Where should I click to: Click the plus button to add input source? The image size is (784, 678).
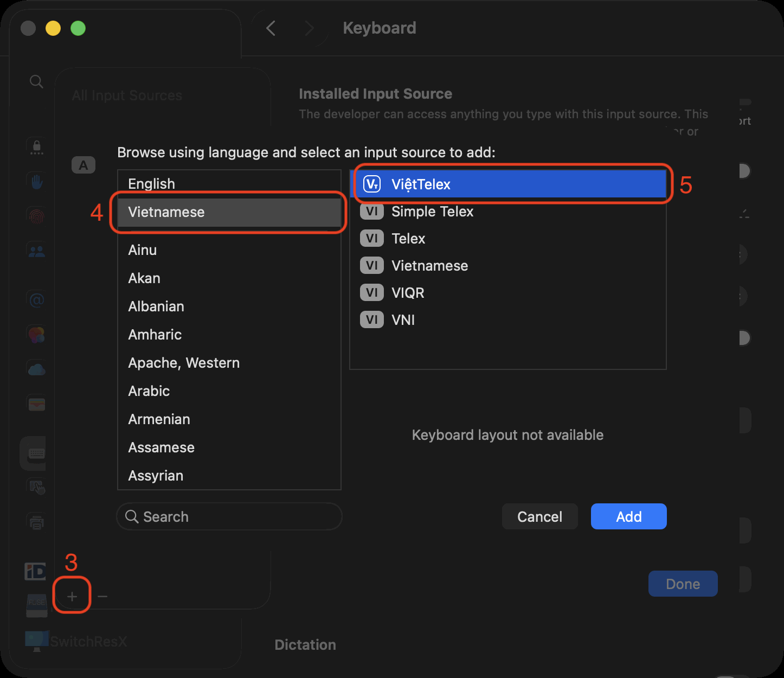tap(72, 597)
